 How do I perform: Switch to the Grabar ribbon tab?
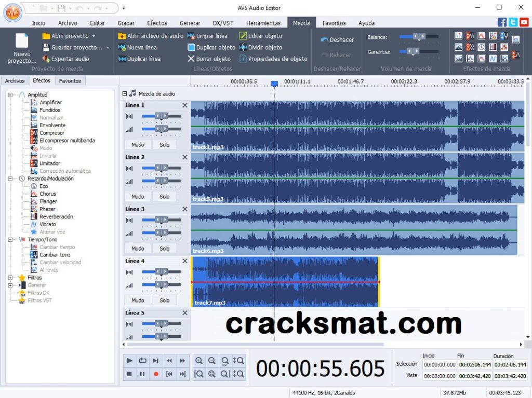[x=126, y=23]
